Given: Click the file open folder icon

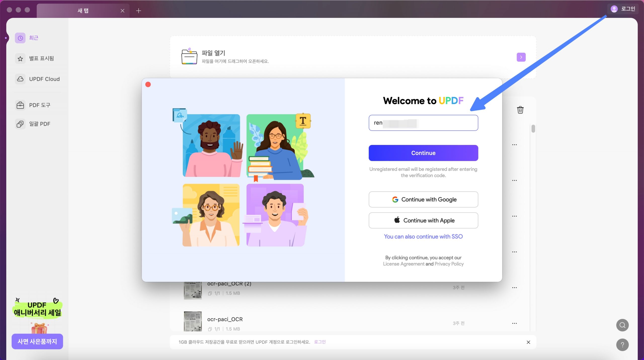Looking at the screenshot, I should coord(189,56).
